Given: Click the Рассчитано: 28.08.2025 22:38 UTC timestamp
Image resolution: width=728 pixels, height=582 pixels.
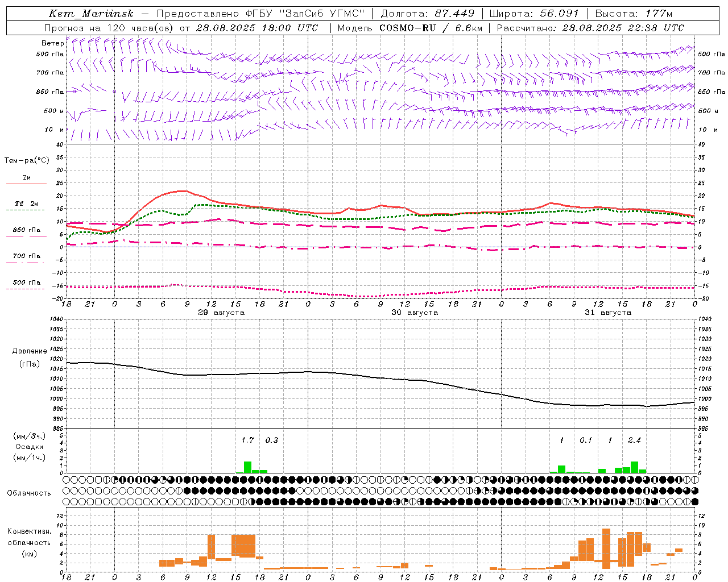Looking at the screenshot, I should [x=590, y=28].
